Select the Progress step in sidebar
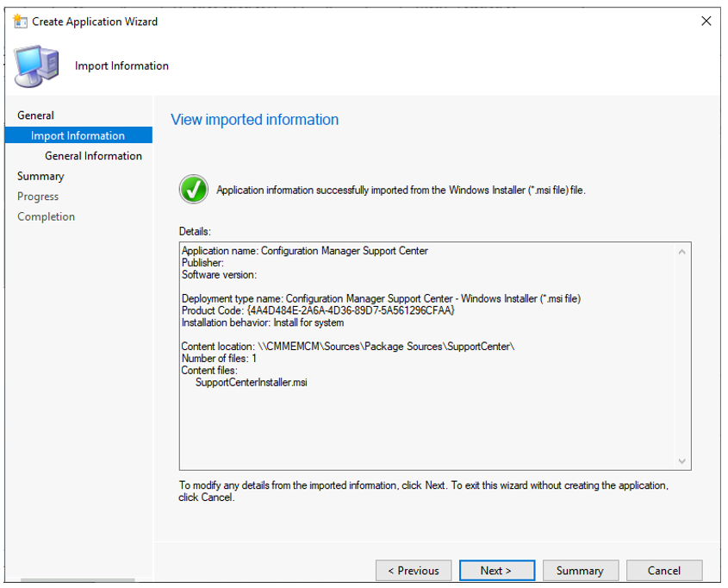The height and width of the screenshot is (588, 728). point(38,197)
